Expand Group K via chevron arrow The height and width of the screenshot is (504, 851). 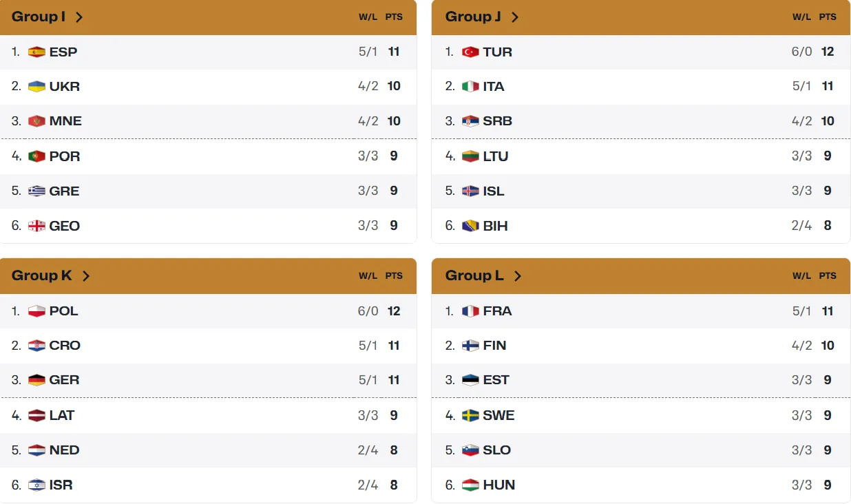point(86,276)
